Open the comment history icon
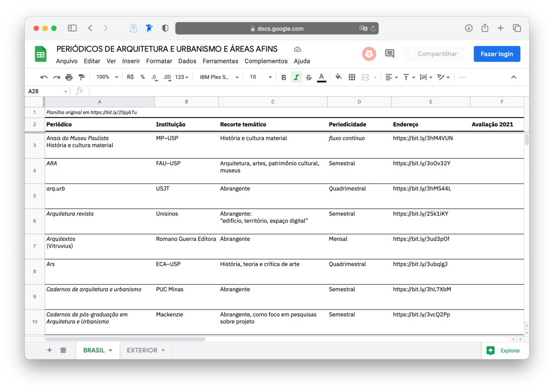Image resolution: width=554 pixels, height=392 pixels. click(x=389, y=54)
